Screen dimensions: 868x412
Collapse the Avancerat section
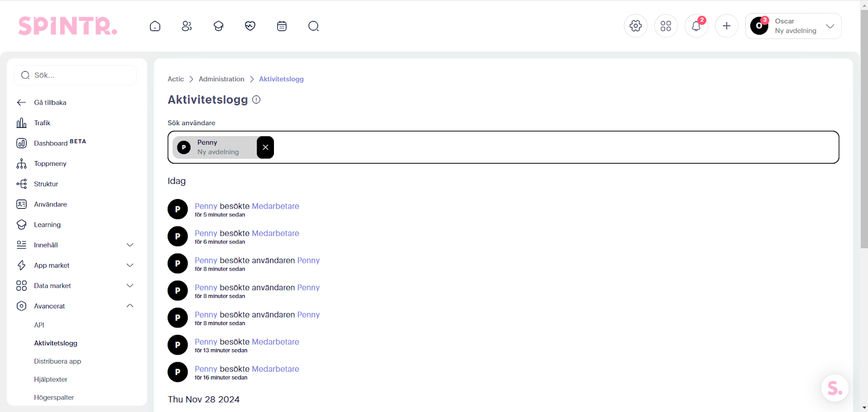pos(130,306)
